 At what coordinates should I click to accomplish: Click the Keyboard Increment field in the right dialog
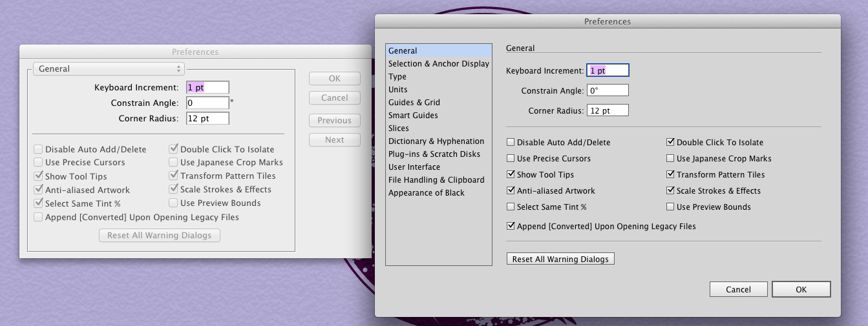pos(608,71)
